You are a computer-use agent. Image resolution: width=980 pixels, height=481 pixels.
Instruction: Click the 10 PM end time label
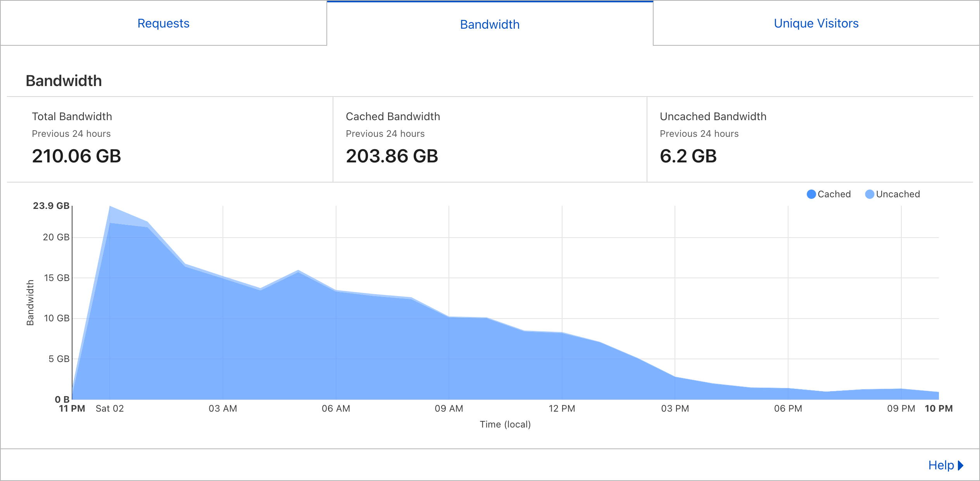coord(939,409)
